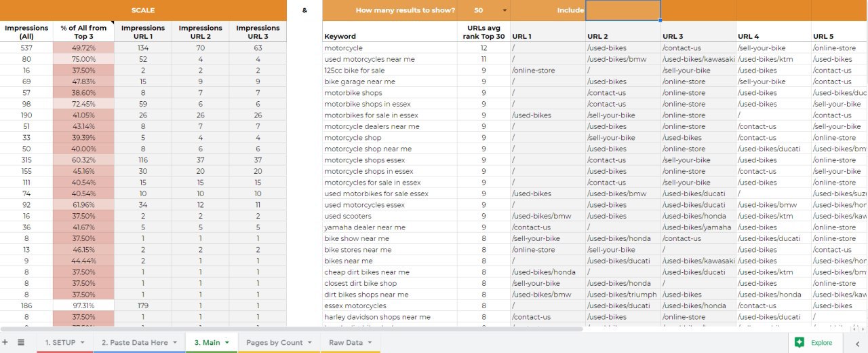This screenshot has width=868, height=353.
Task: Select the 49.72% percentage cell
Action: pyautogui.click(x=83, y=48)
